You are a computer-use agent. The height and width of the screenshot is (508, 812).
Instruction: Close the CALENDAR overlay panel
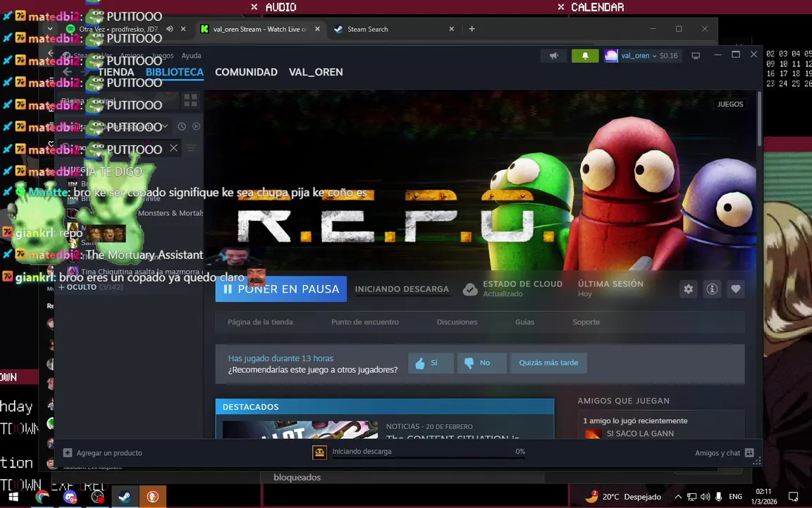tap(561, 7)
